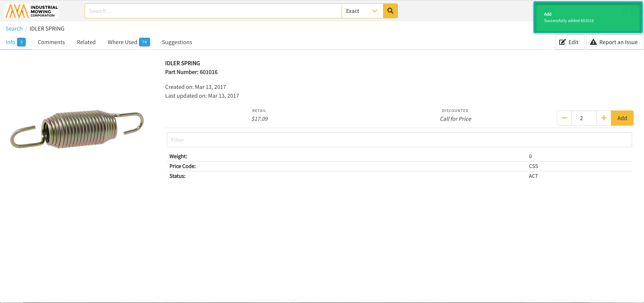Open the Related tab
This screenshot has height=303, width=644.
coord(86,42)
